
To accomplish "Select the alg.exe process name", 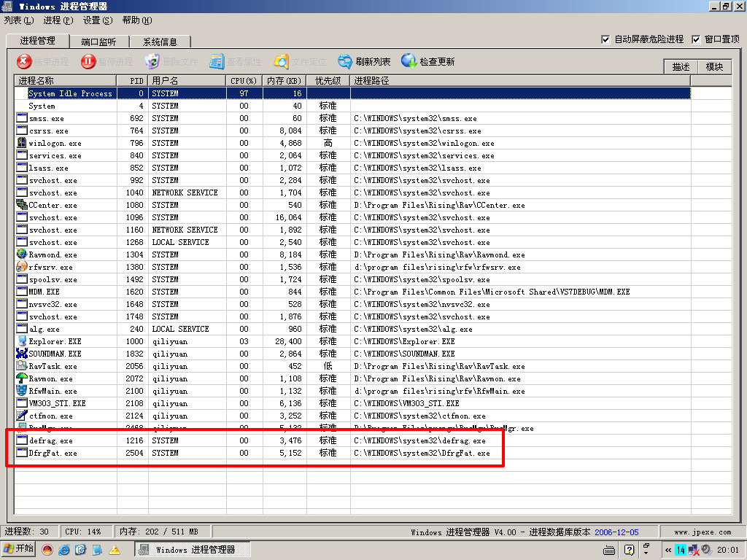I will point(44,329).
